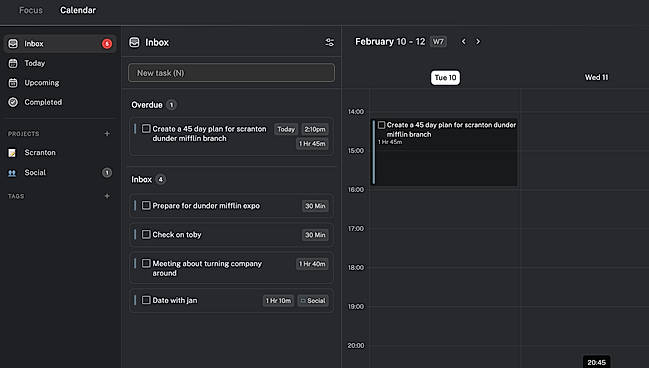Viewport: 649px width, 368px height.
Task: Go to next days with right chevron
Action: tap(478, 41)
